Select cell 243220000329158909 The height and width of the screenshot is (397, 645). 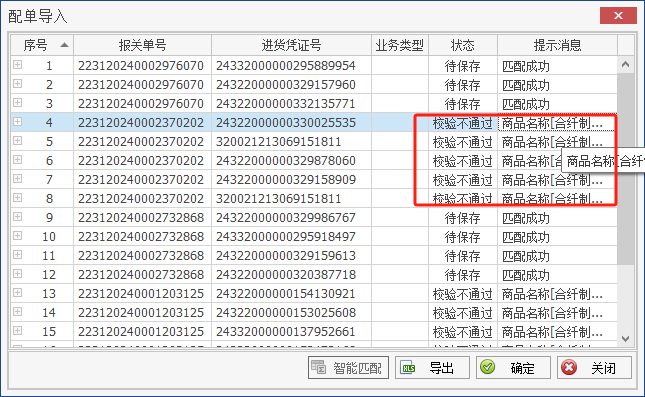click(291, 180)
